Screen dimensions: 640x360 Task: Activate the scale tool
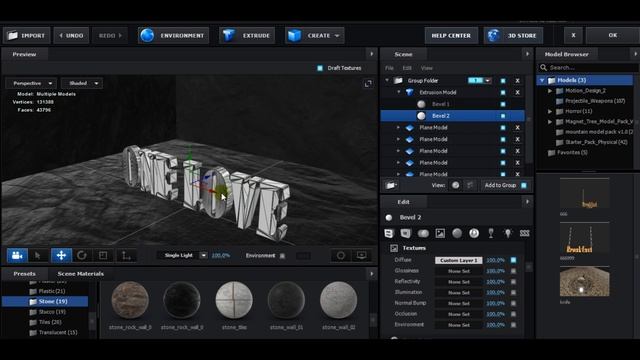(103, 256)
